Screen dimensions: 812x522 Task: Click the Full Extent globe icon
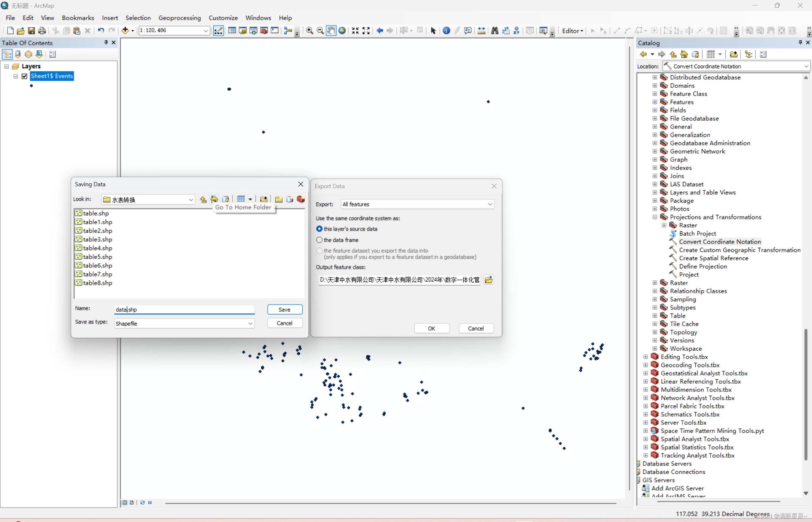click(x=342, y=31)
